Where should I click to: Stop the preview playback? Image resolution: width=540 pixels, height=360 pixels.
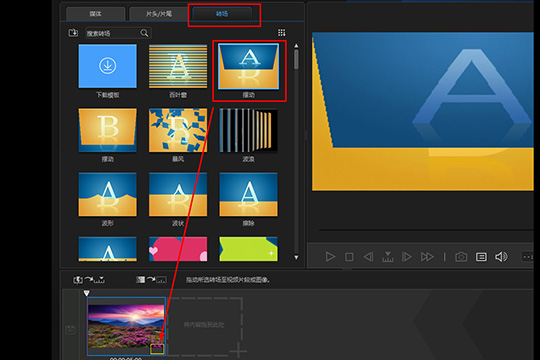[349, 257]
